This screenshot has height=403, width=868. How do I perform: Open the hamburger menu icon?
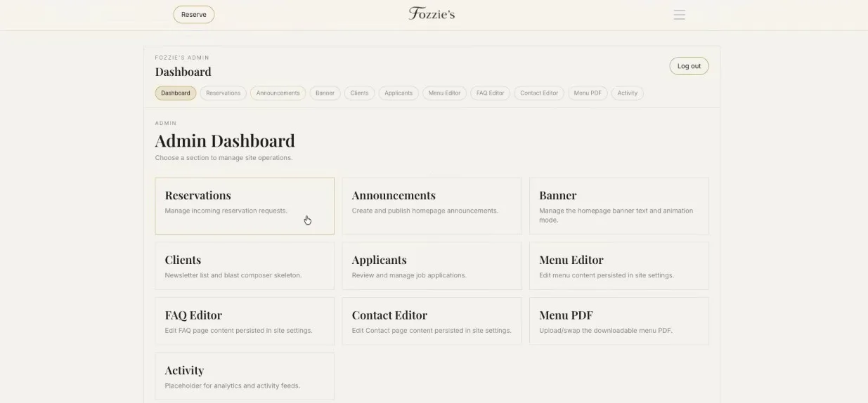click(x=679, y=15)
